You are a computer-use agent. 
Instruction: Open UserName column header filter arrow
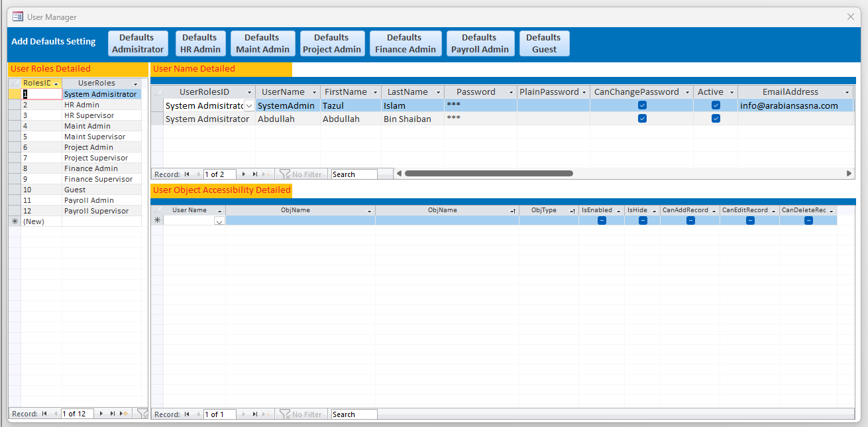(315, 92)
